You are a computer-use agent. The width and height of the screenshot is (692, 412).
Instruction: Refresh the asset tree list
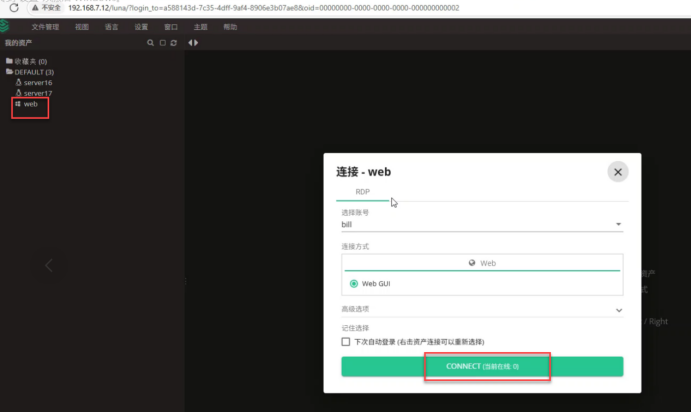173,43
